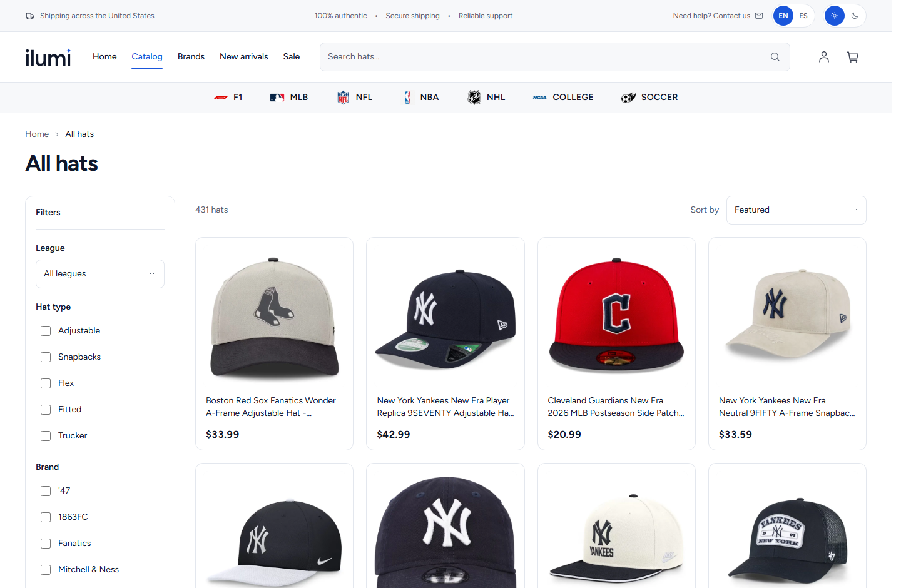This screenshot has width=901, height=588.
Task: Open the All leagues dropdown
Action: pos(100,274)
